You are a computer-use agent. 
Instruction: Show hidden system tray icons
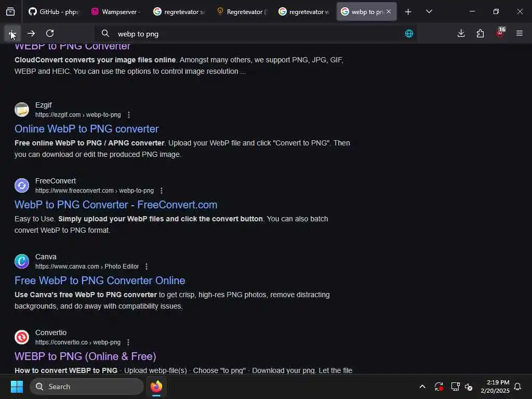422,387
